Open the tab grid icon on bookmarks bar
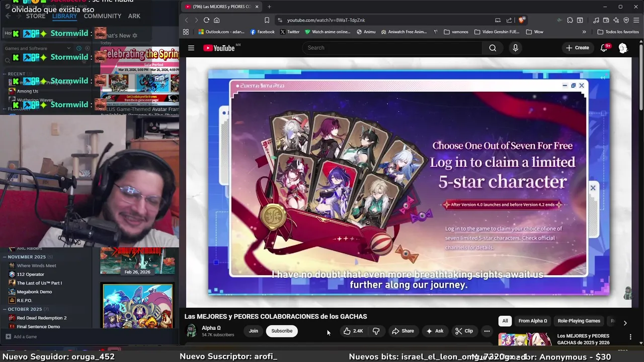 [x=186, y=32]
